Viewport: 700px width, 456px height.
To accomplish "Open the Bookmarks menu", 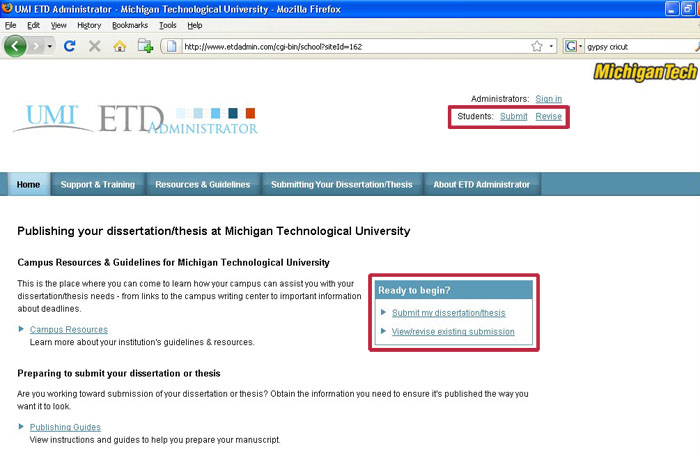I will tap(130, 25).
